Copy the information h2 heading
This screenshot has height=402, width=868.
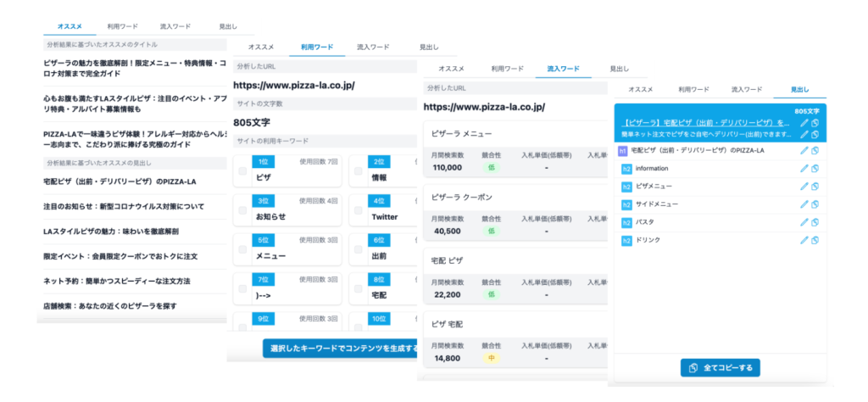[815, 168]
